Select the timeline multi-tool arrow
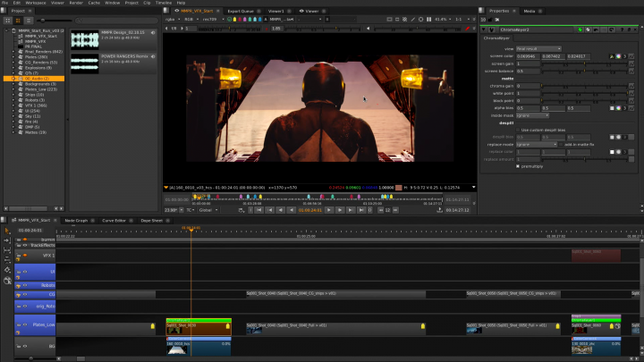 pos(7,231)
